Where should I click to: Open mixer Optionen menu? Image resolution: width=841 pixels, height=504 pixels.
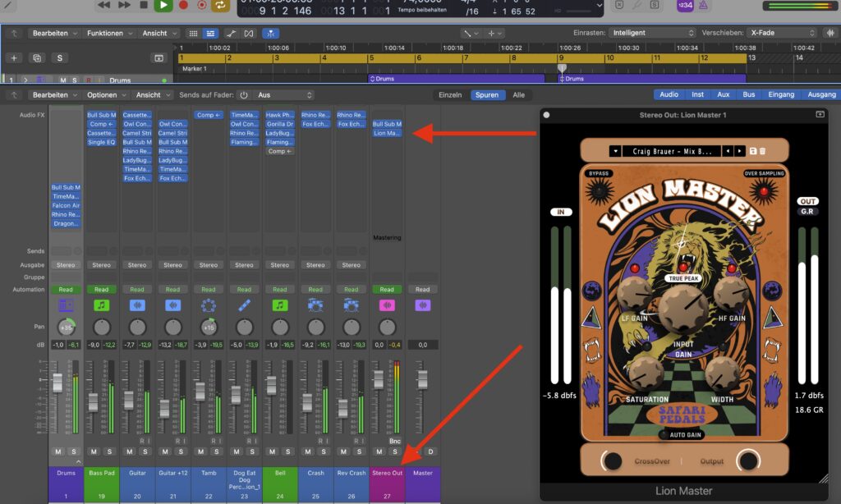pyautogui.click(x=106, y=95)
